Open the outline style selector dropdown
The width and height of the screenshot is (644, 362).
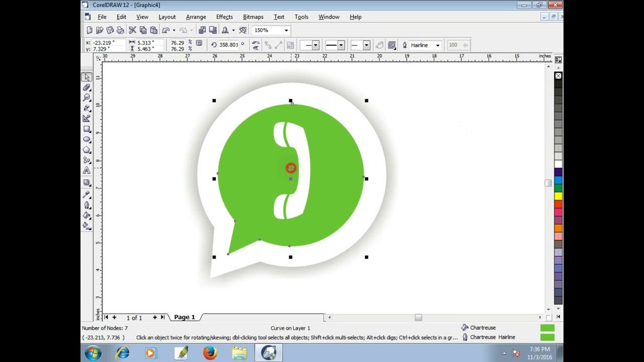point(341,45)
